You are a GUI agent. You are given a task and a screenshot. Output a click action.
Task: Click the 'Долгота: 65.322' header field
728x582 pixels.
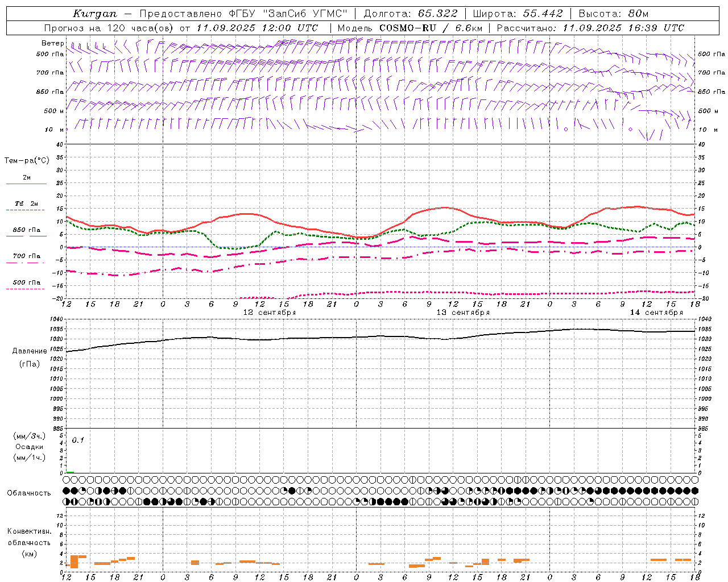point(409,14)
